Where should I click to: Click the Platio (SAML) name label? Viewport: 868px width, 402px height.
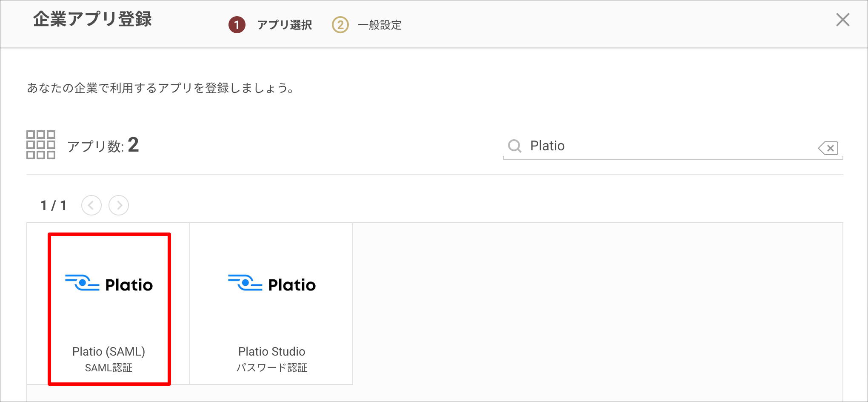tap(109, 351)
